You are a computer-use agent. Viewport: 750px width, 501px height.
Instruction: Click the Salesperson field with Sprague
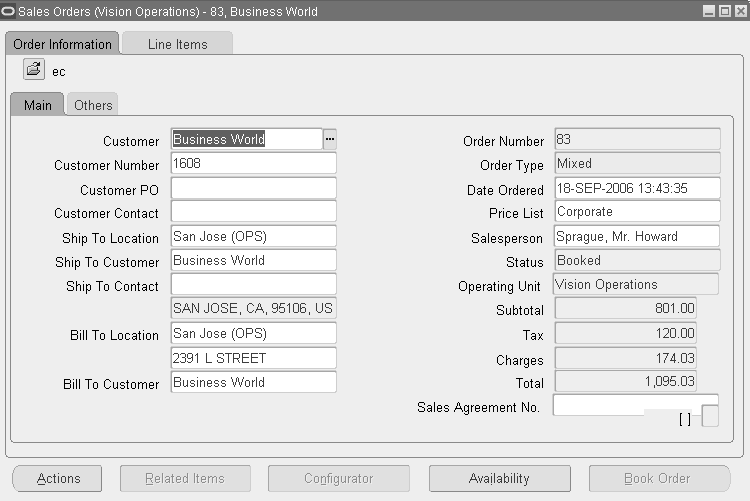pos(637,236)
